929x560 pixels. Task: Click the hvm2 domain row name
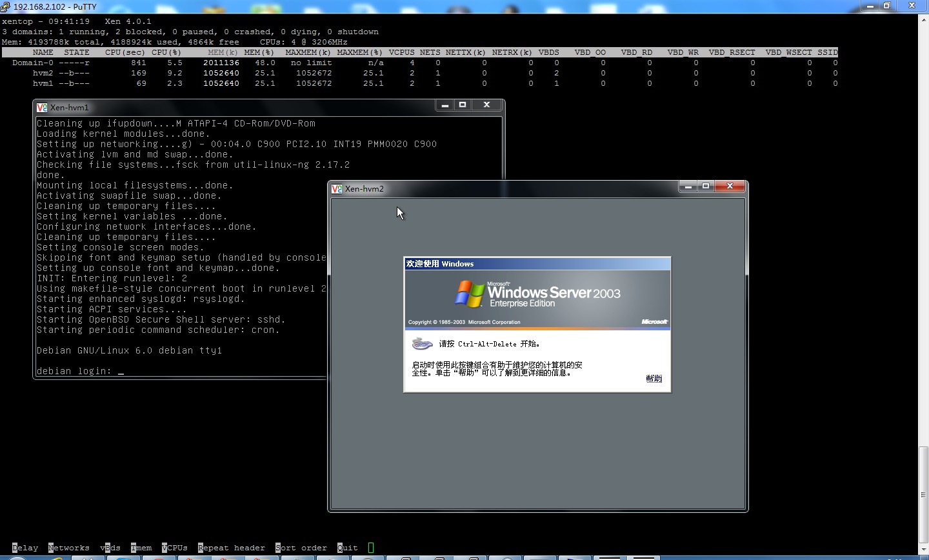coord(43,73)
